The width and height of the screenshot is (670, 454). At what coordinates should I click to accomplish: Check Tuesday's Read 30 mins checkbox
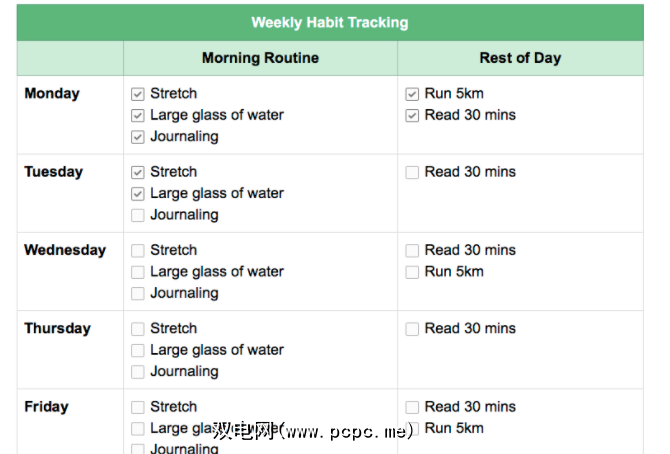412,172
